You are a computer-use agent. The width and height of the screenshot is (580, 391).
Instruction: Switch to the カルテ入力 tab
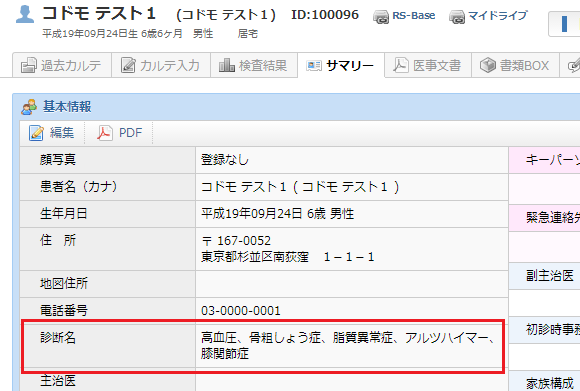coord(161,65)
